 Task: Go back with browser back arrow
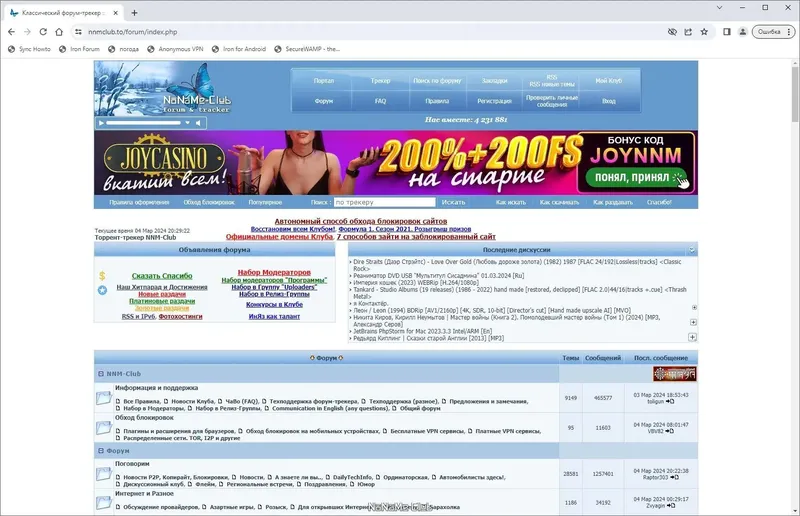(11, 32)
